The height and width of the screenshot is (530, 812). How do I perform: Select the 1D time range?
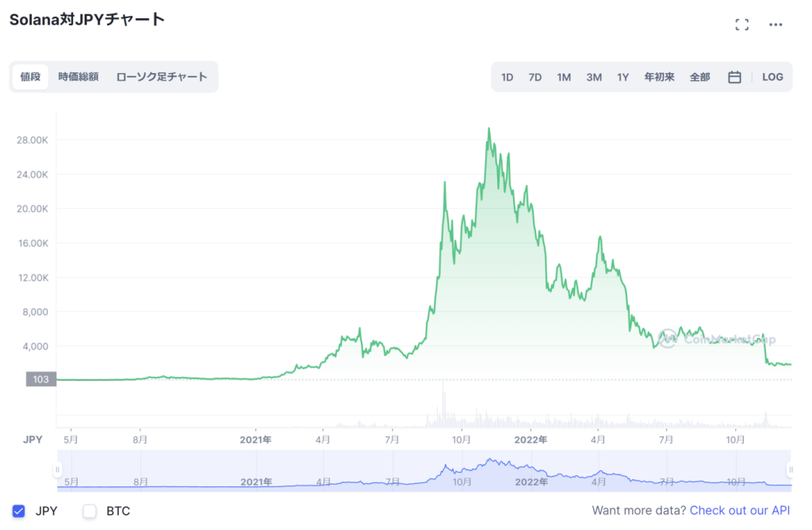pyautogui.click(x=507, y=77)
